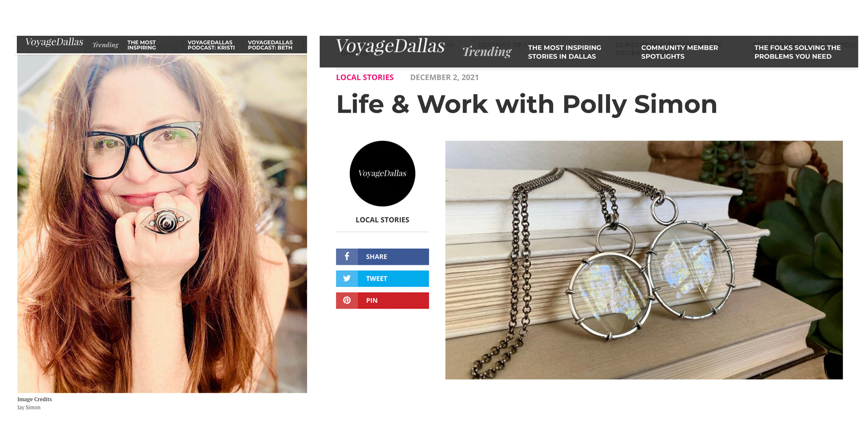Open VoyageDallas Podcast: Beth link

point(270,45)
